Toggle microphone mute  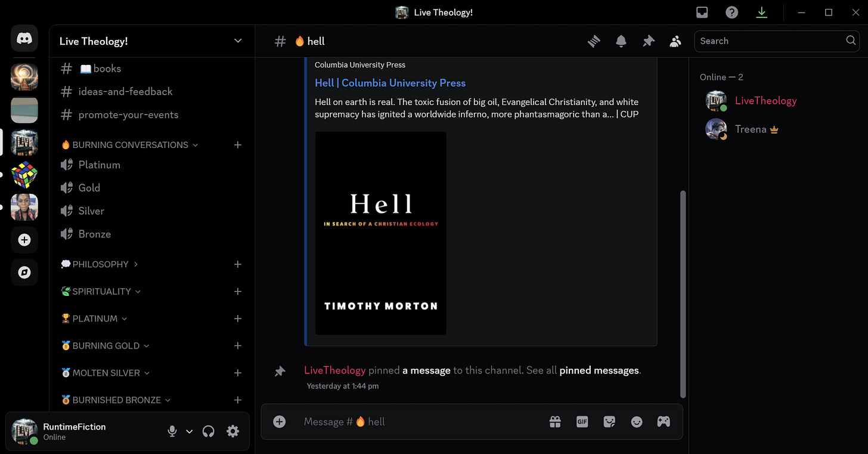172,431
